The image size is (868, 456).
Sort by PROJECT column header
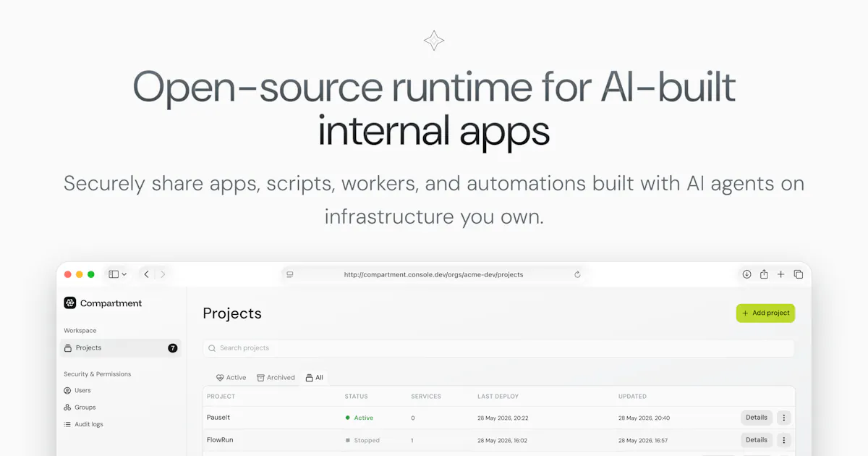221,397
